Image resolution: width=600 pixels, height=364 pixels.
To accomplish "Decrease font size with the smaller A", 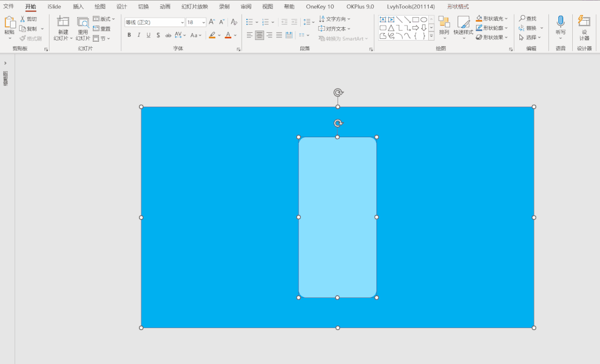I will coord(221,22).
